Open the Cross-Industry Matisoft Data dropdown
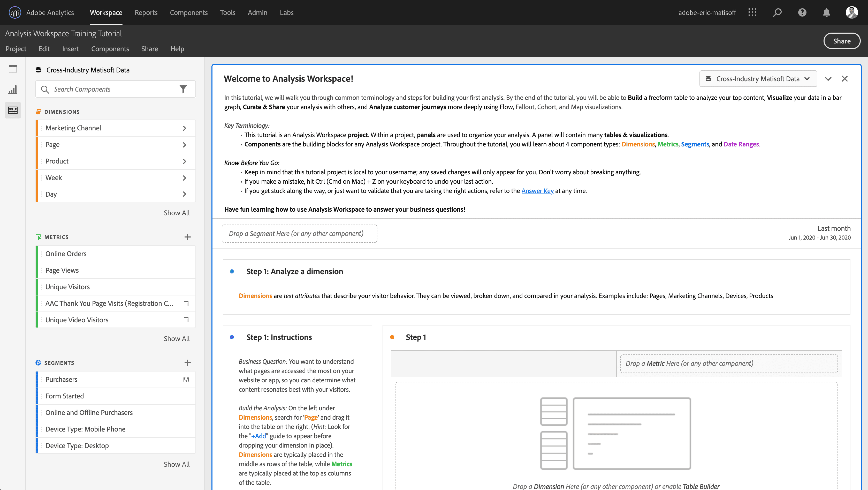Screen dimensions: 868x490 pos(758,79)
